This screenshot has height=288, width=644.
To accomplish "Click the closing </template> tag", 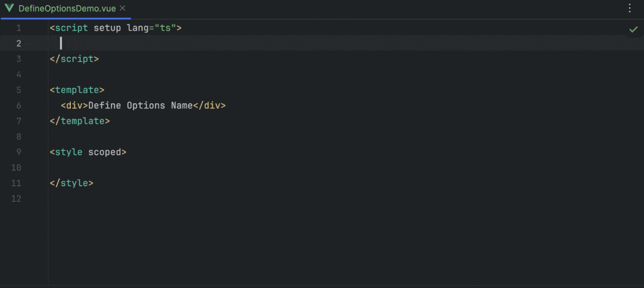I will click(80, 121).
